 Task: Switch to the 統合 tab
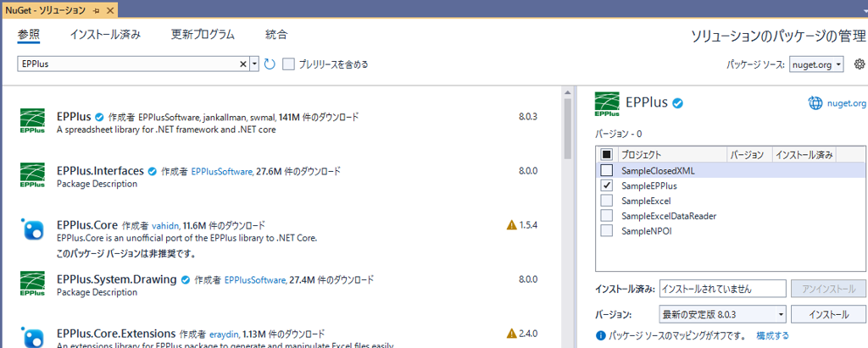[276, 35]
